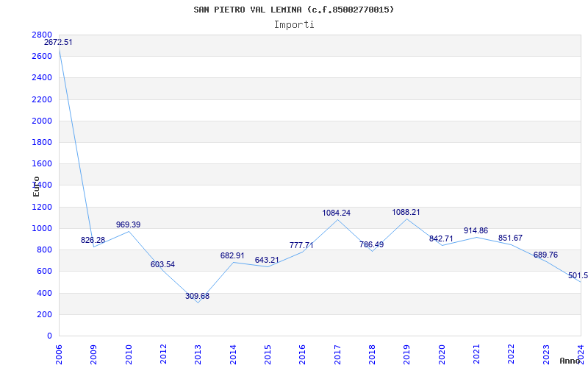
Task: Click the 2000 y-axis tick label
Action: click(x=42, y=121)
